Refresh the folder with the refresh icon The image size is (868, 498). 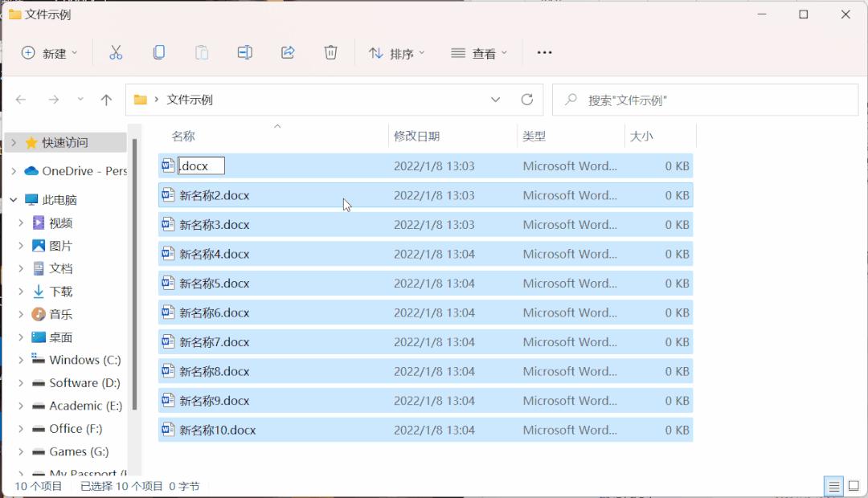click(528, 100)
